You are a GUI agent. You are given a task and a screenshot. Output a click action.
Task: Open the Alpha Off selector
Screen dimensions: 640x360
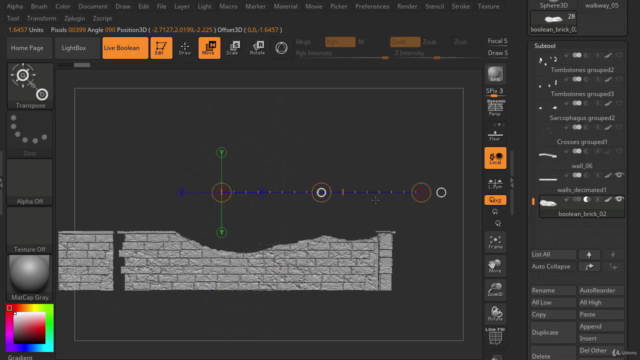point(30,182)
